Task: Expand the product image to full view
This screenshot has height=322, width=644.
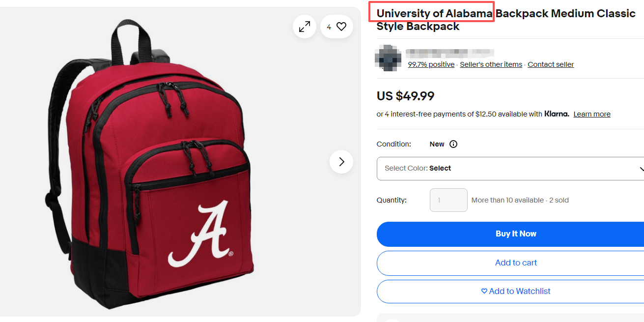Action: pos(305,27)
